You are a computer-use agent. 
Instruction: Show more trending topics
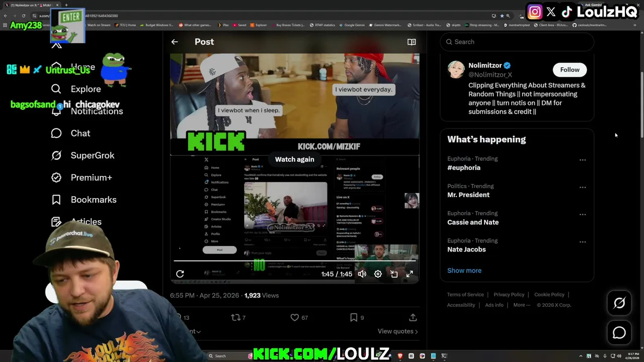tap(464, 270)
